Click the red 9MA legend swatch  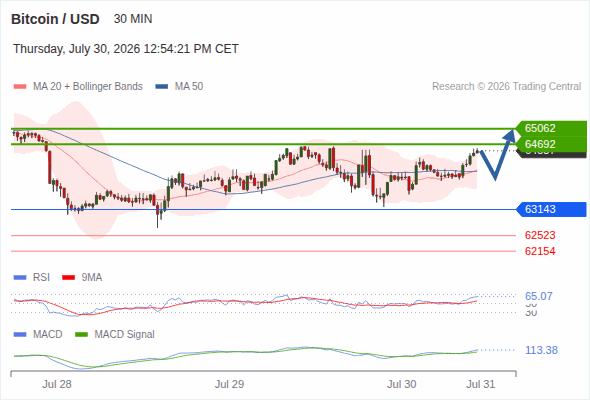pos(68,278)
